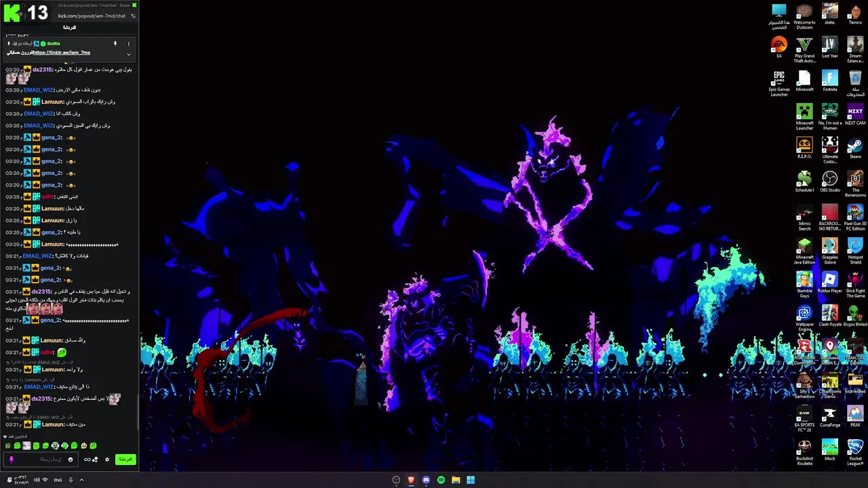This screenshot has width=868, height=488.
Task: Open the Kick logo in the chat window
Action: pyautogui.click(x=12, y=12)
